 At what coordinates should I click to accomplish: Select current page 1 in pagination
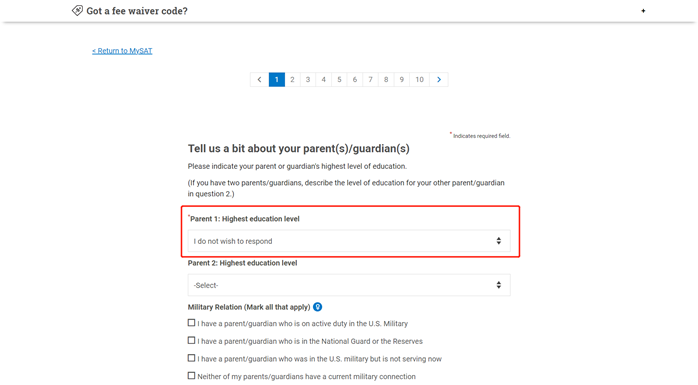(277, 80)
